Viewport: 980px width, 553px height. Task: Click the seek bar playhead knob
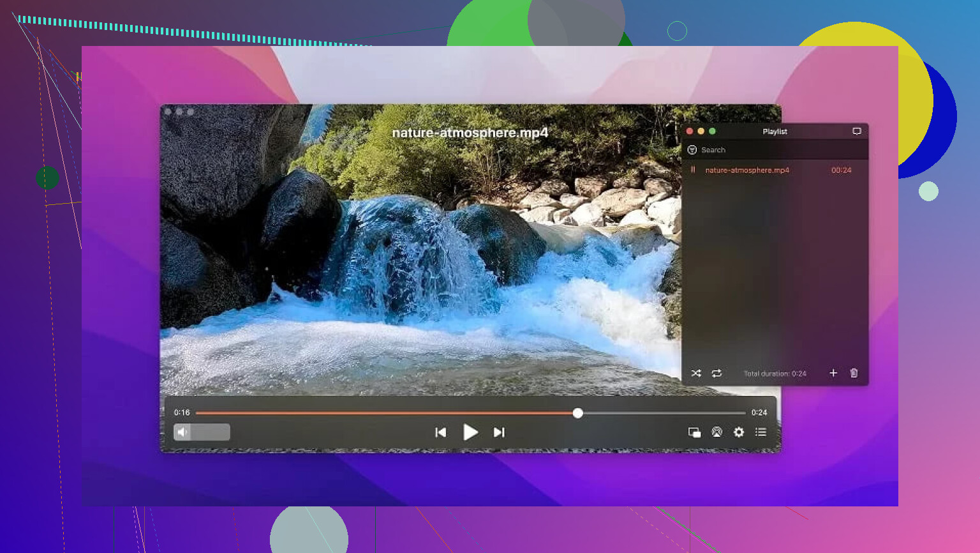point(577,413)
